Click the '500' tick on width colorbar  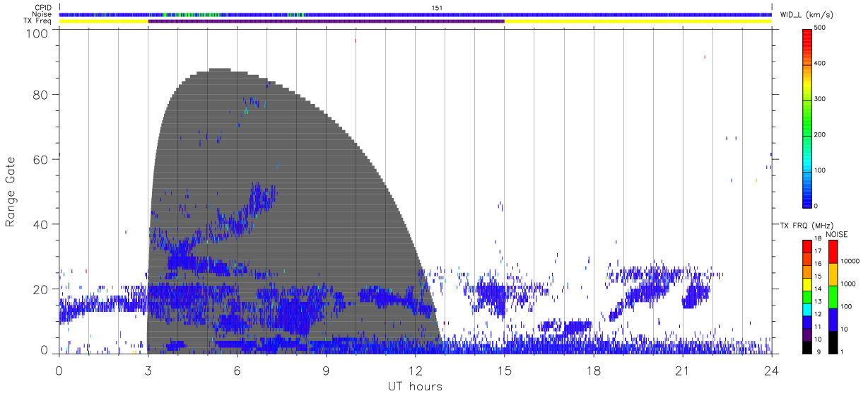point(820,28)
